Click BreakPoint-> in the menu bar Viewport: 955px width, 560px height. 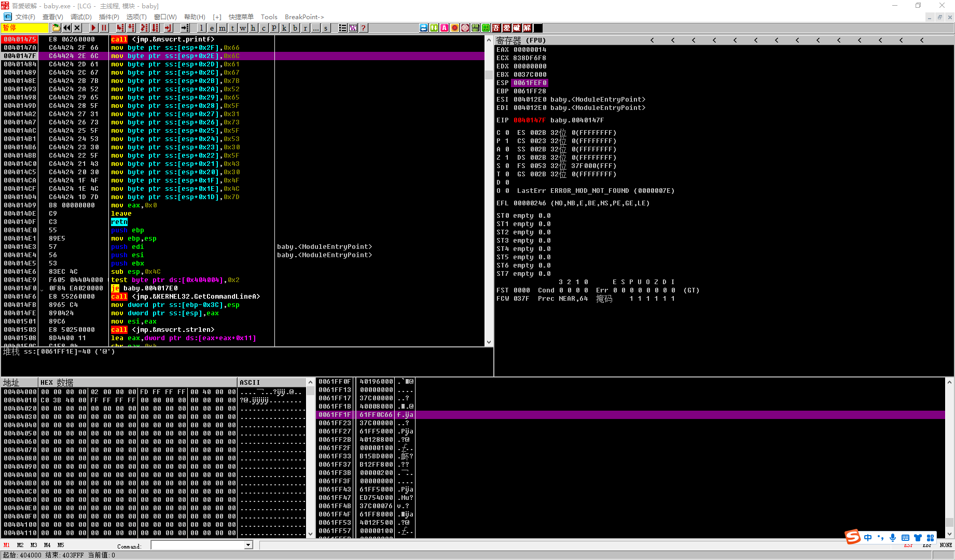304,17
